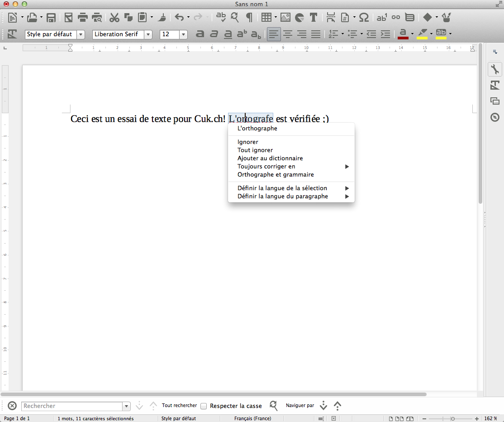This screenshot has height=422, width=504.
Task: Apply dark red font color
Action: click(x=403, y=34)
